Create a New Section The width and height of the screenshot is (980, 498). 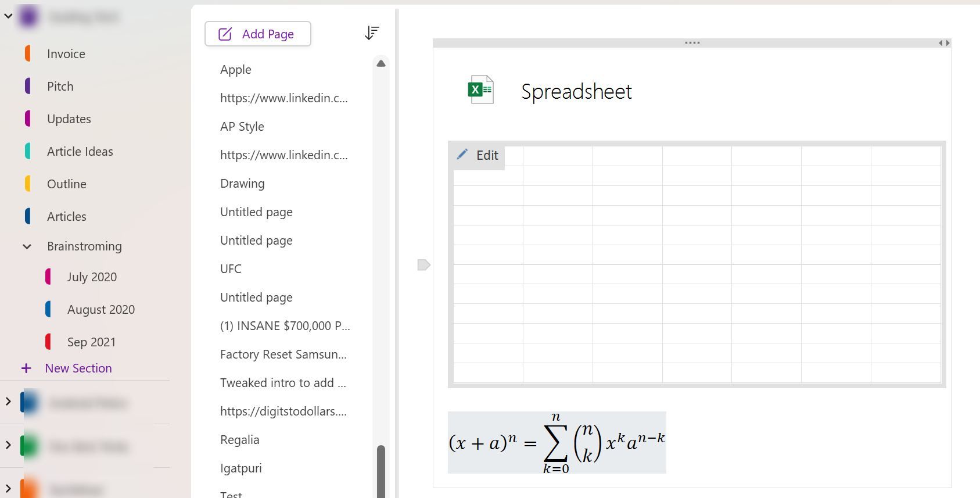tap(78, 368)
